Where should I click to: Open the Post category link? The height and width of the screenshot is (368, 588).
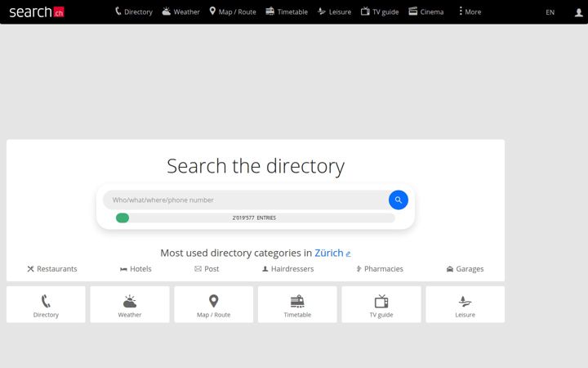[212, 269]
